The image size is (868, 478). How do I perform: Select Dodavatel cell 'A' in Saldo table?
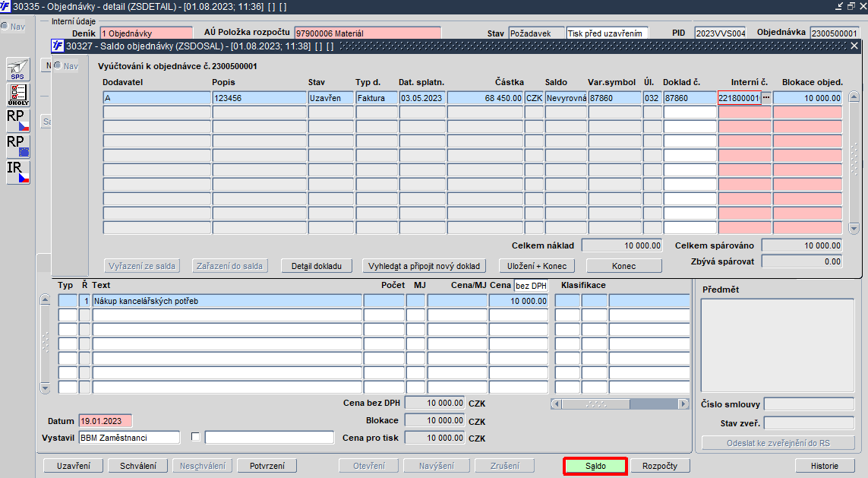pos(156,98)
